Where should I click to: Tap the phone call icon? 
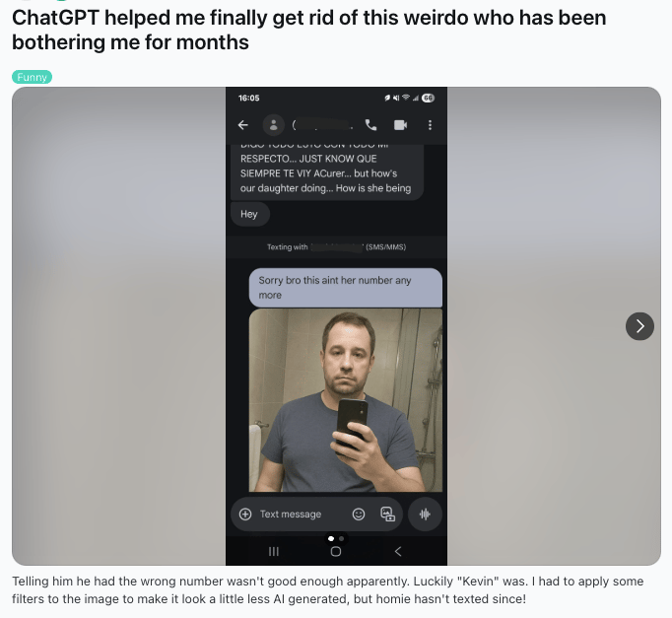[x=370, y=125]
